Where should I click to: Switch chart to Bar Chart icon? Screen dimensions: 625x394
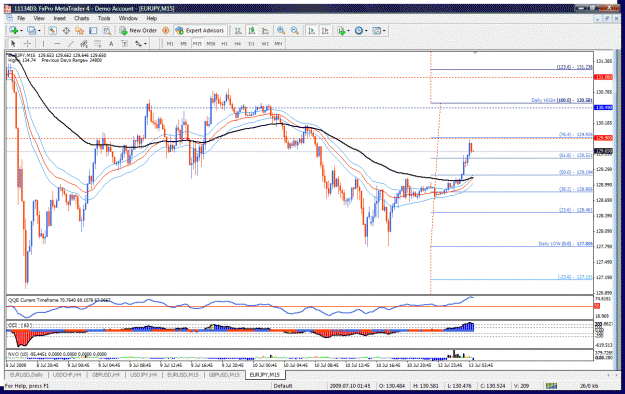coord(238,30)
